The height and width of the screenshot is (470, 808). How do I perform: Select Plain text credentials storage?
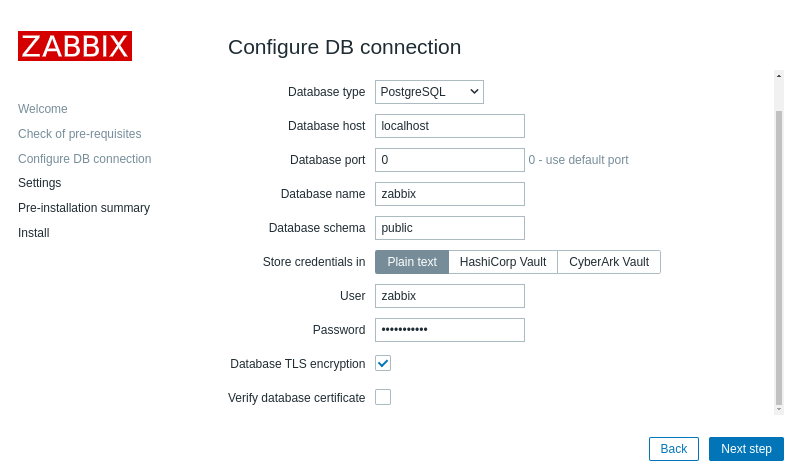(412, 262)
